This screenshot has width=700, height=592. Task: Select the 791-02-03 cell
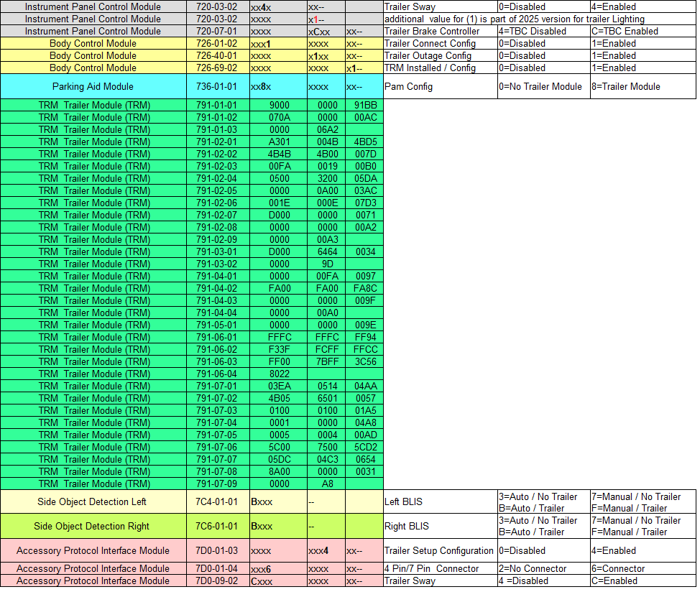click(x=218, y=167)
